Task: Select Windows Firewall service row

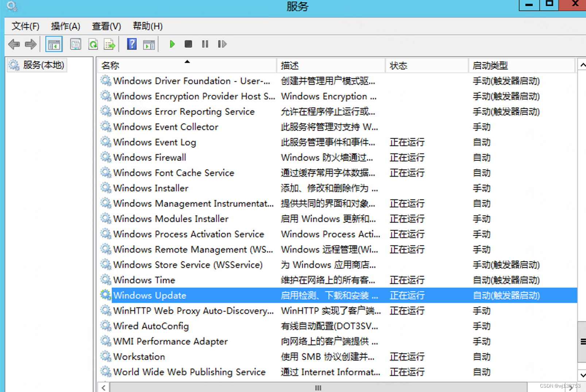Action: [x=338, y=158]
